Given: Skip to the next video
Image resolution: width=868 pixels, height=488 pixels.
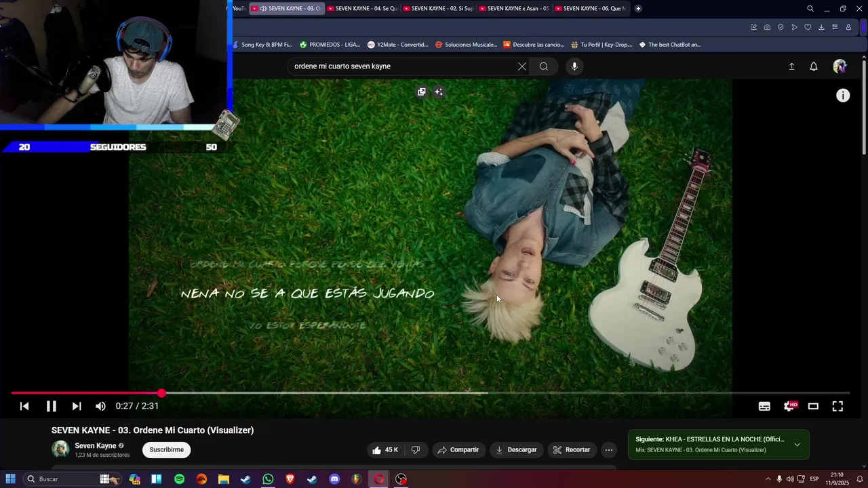Looking at the screenshot, I should click(77, 406).
